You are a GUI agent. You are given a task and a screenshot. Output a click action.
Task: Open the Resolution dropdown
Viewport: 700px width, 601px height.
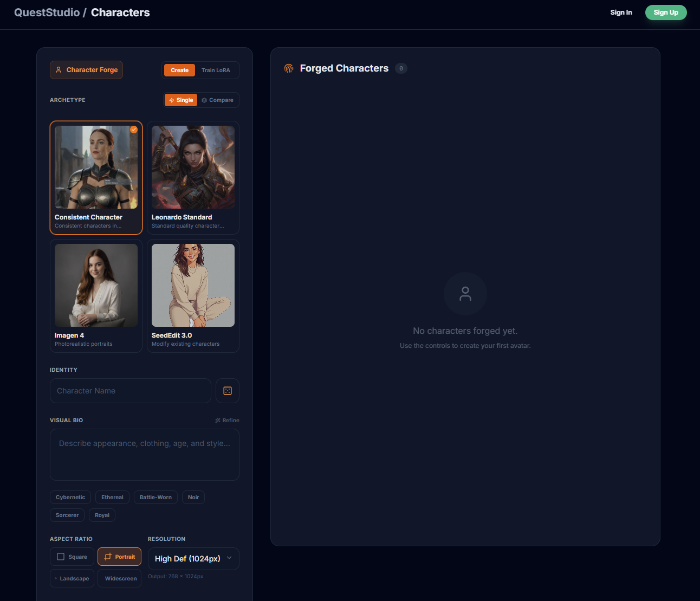coord(193,558)
